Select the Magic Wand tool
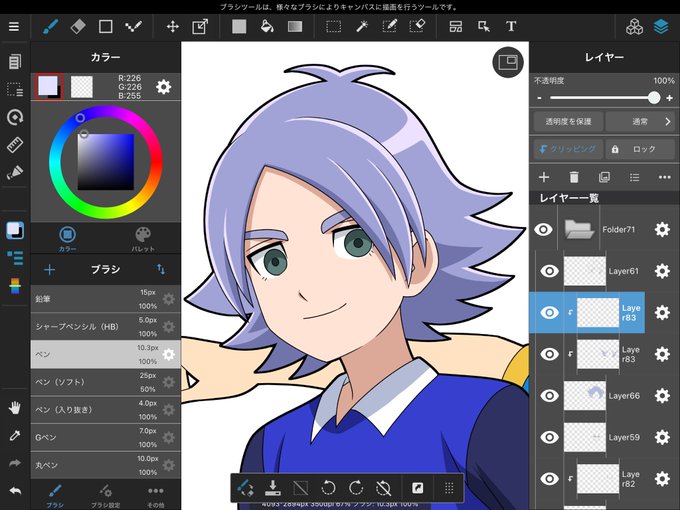 click(361, 26)
